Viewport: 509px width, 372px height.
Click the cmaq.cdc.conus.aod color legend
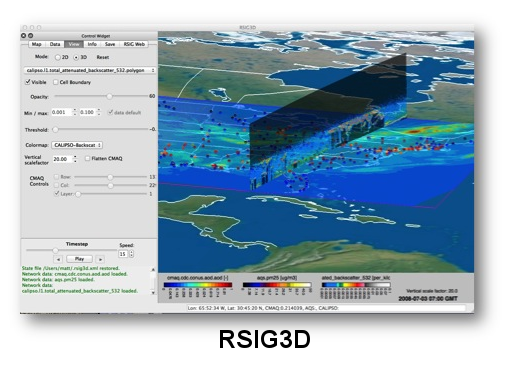click(198, 285)
